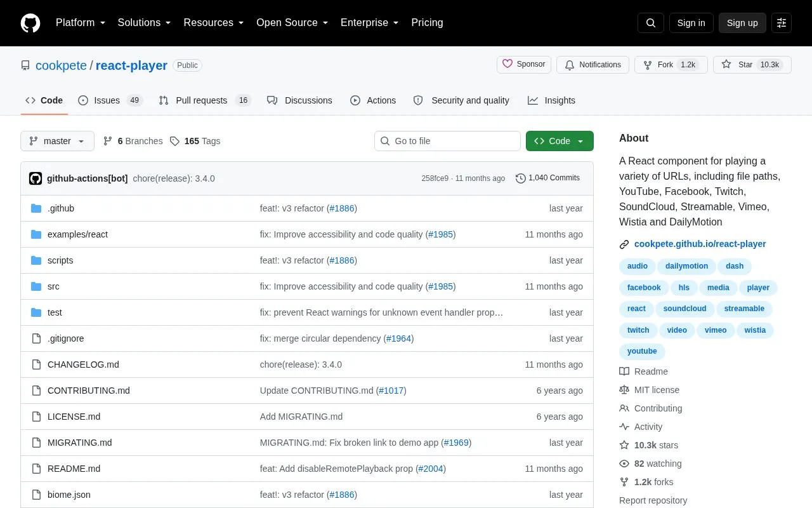
Task: Open the cookpete.github.io/react-player link
Action: click(x=700, y=244)
